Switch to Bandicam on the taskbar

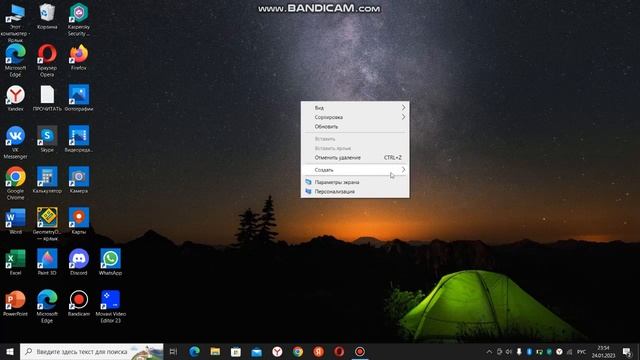pos(360,351)
